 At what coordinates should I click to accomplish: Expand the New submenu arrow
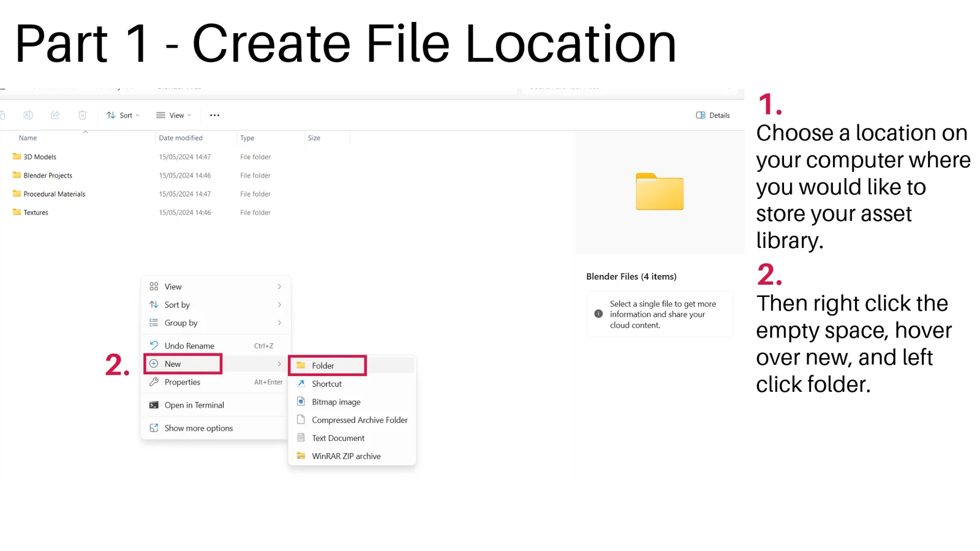click(x=279, y=364)
